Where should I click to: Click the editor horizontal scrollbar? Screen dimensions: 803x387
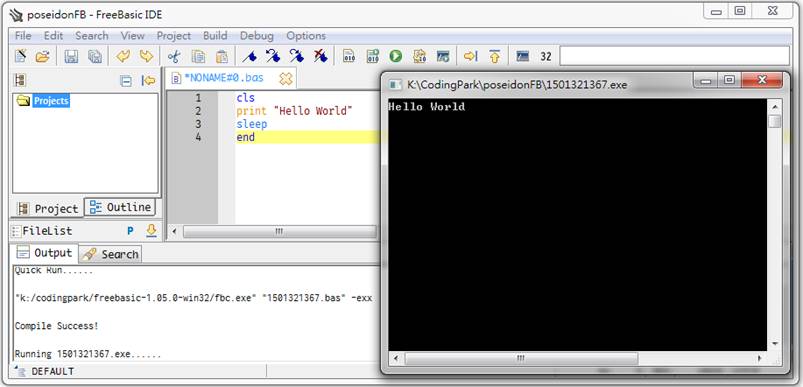(279, 231)
